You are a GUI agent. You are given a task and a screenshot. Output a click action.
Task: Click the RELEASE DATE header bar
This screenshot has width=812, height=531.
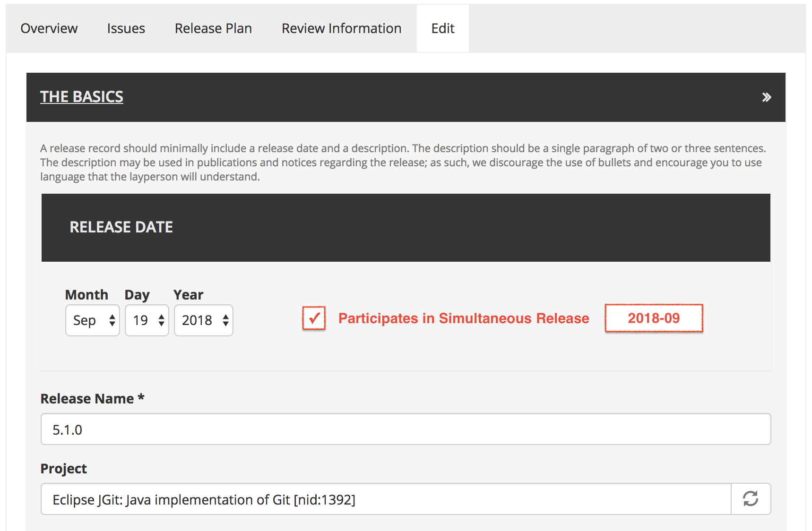[406, 227]
